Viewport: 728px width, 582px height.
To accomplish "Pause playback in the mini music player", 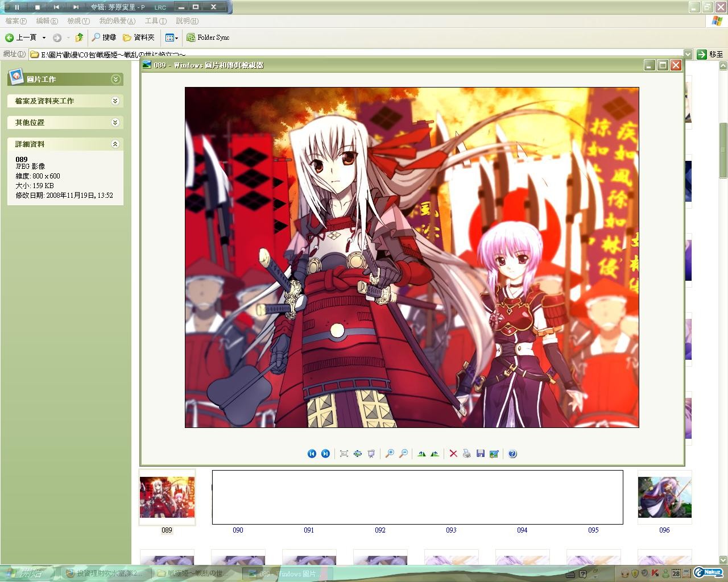I will pos(17,7).
